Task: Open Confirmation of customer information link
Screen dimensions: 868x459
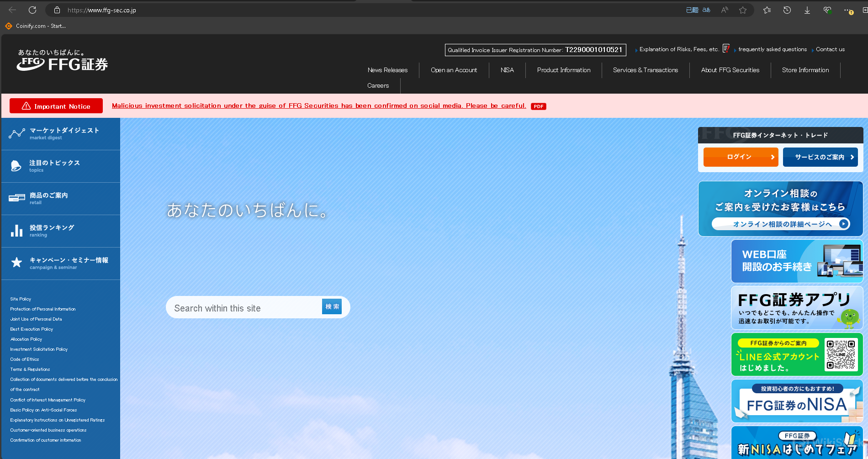Action: [46, 440]
